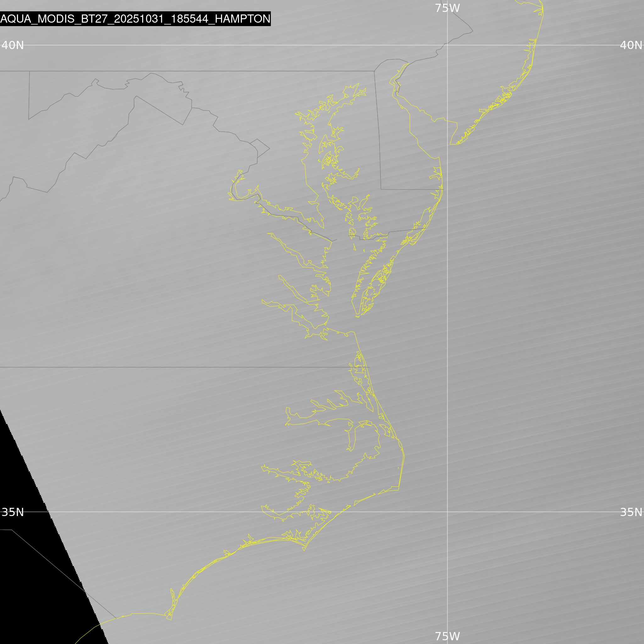
Task: Click the bottom 75W longitude label
Action: (x=447, y=636)
